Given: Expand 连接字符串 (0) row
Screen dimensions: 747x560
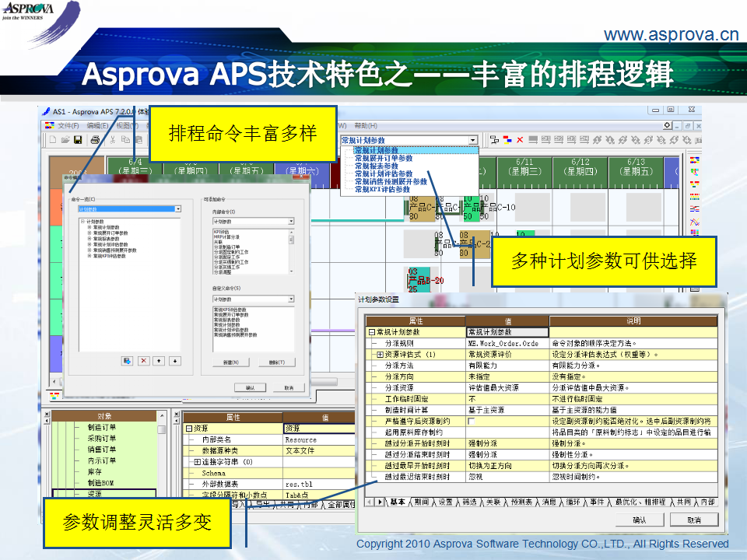Looking at the screenshot, I should [197, 462].
